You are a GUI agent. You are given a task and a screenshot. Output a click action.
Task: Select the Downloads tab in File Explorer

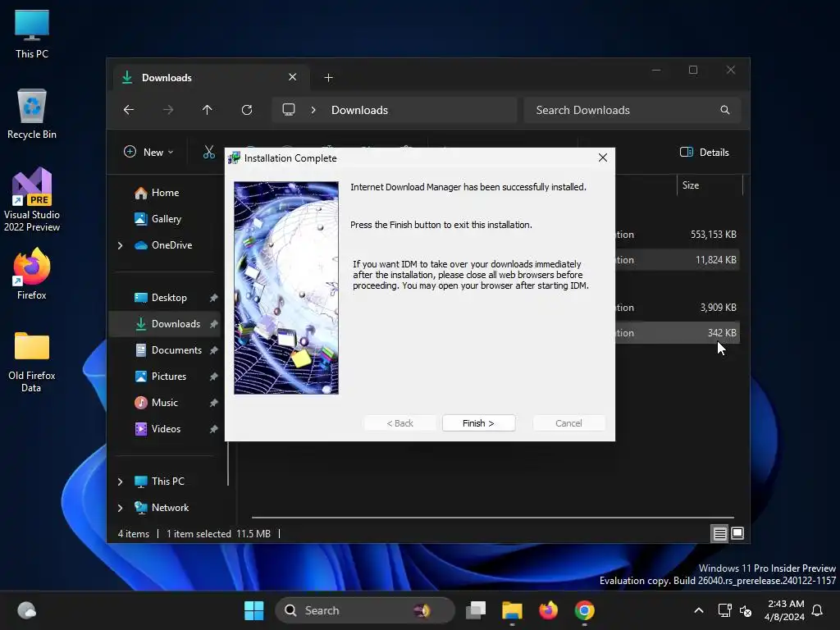tap(211, 78)
